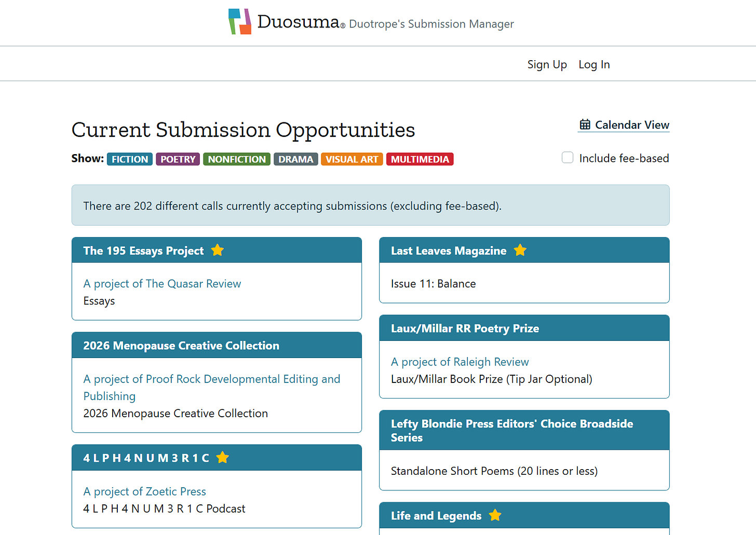
Task: Click the 2026 Menopause Creative Collection body text
Action: (x=176, y=414)
